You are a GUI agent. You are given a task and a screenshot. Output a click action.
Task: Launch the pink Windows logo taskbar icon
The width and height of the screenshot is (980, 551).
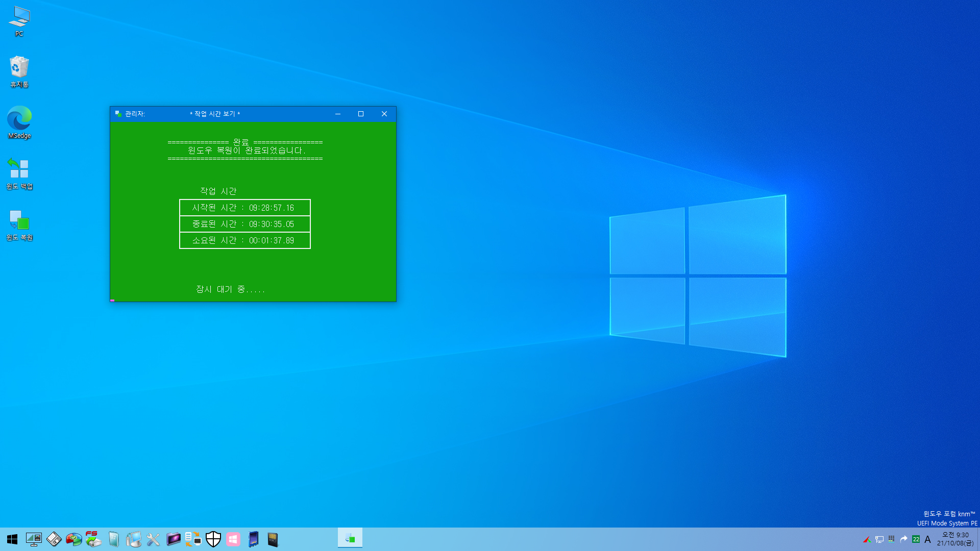coord(233,539)
